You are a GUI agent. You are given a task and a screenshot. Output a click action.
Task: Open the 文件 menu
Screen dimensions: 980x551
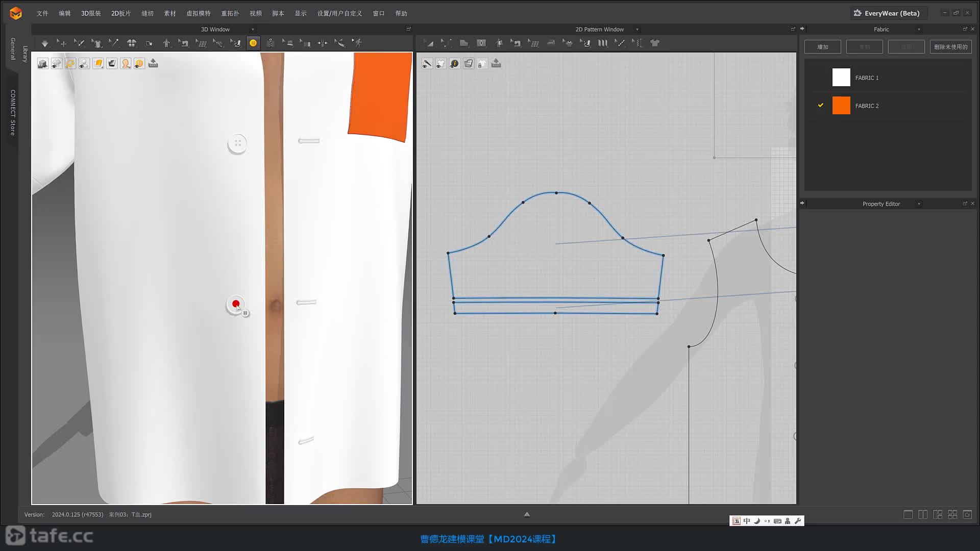[x=42, y=13]
